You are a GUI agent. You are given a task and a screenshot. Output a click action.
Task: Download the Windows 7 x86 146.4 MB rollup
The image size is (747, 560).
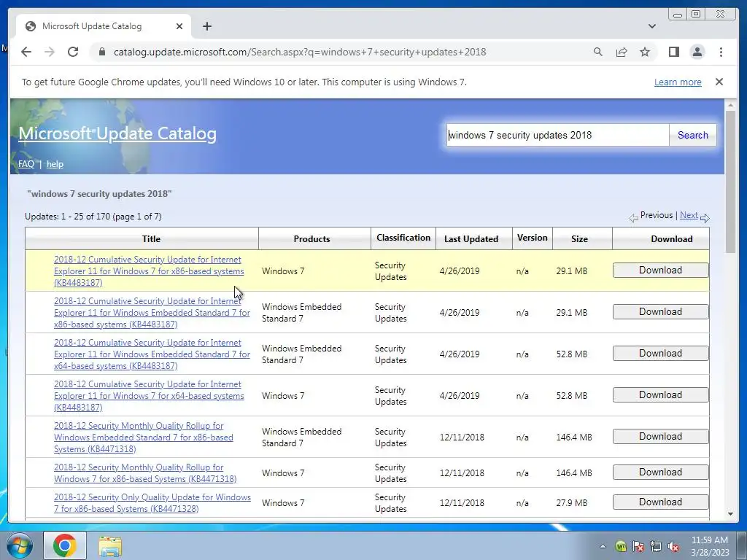660,472
